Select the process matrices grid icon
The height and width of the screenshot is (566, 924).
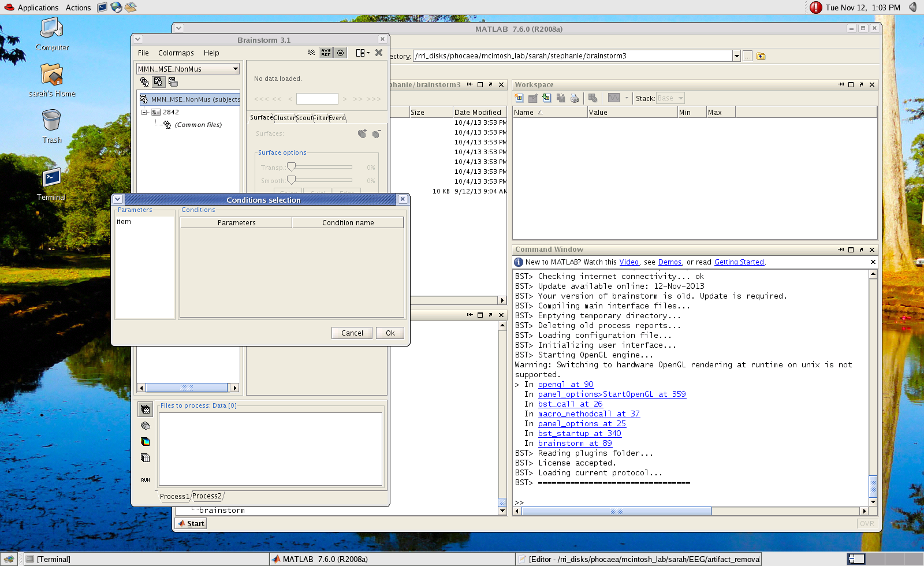(146, 458)
